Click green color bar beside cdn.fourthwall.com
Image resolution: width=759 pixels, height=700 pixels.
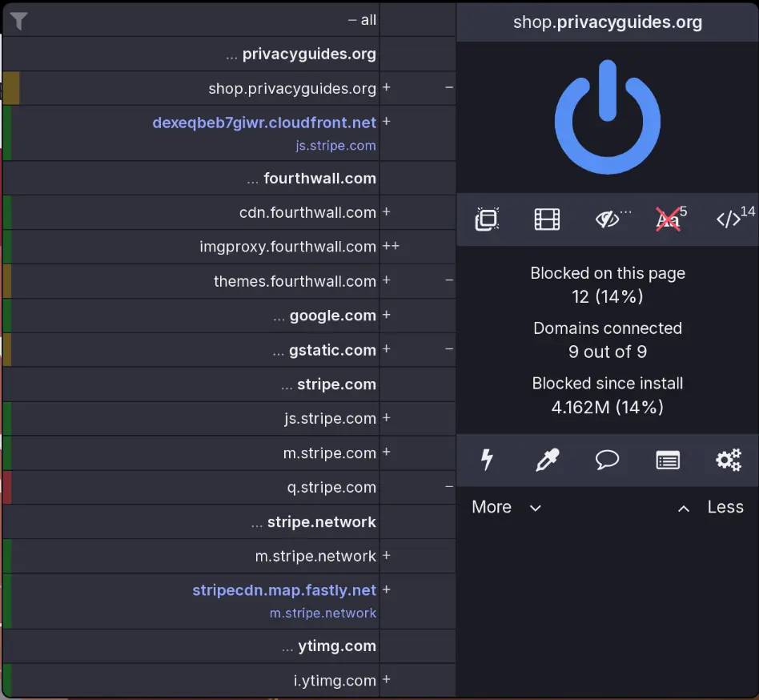tap(6, 212)
